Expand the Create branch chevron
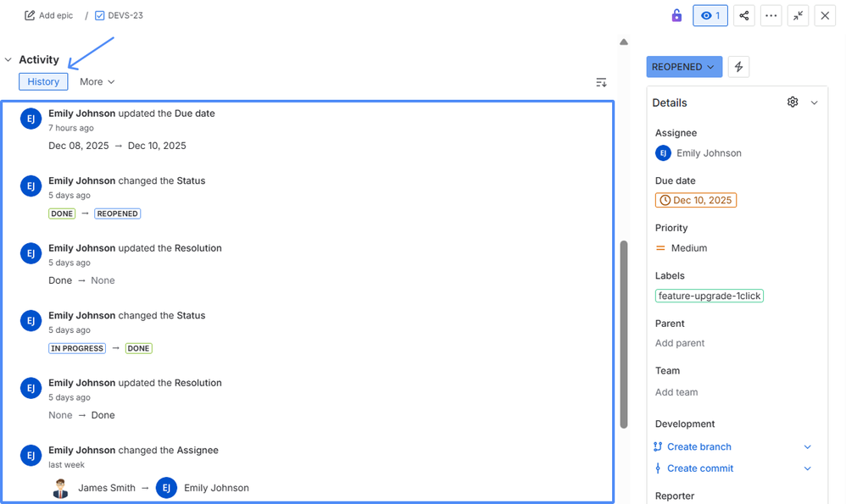 [x=807, y=446]
